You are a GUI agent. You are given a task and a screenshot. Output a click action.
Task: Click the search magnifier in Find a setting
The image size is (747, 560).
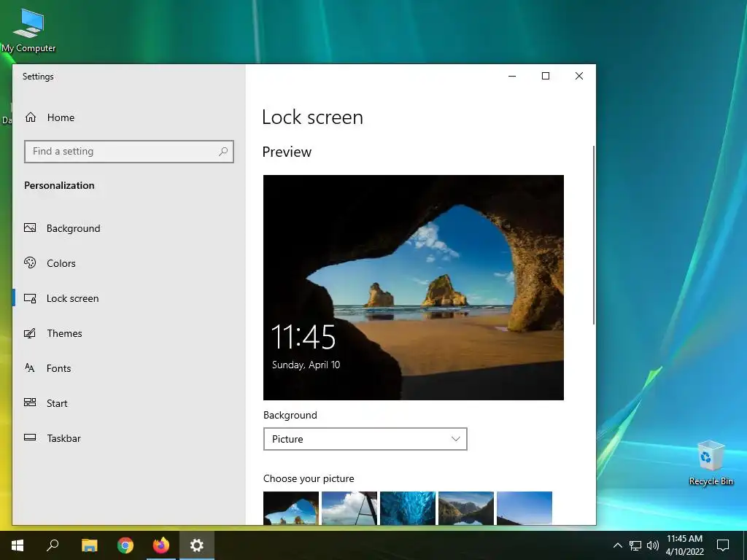tap(223, 152)
